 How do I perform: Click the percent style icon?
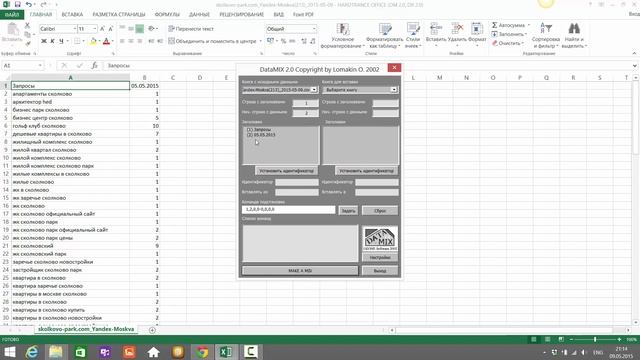[x=283, y=41]
